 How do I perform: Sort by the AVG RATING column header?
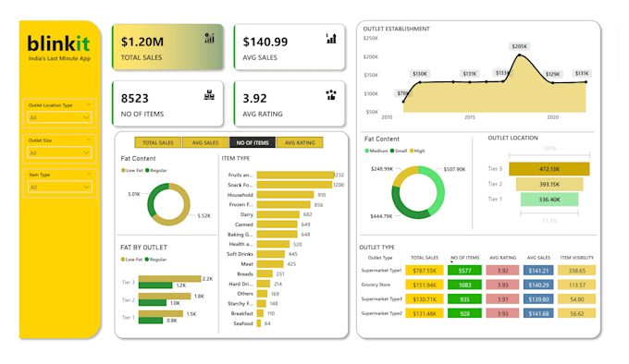pos(502,258)
